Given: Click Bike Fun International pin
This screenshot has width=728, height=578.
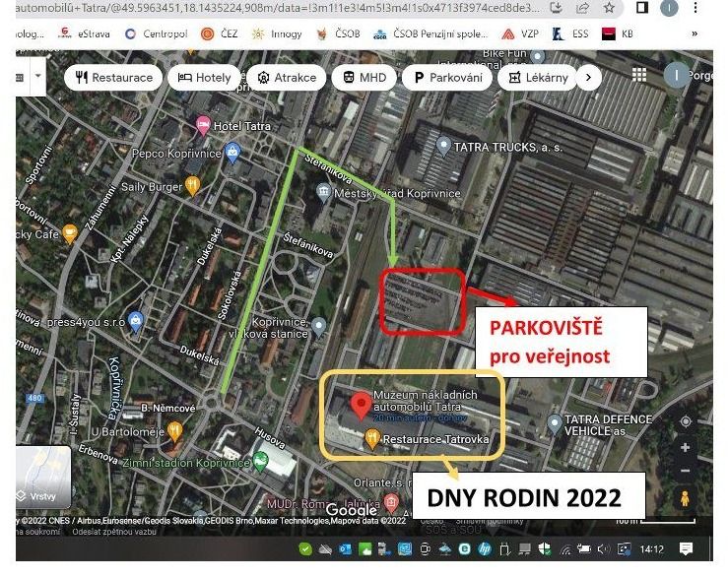Looking at the screenshot, I should (x=538, y=57).
